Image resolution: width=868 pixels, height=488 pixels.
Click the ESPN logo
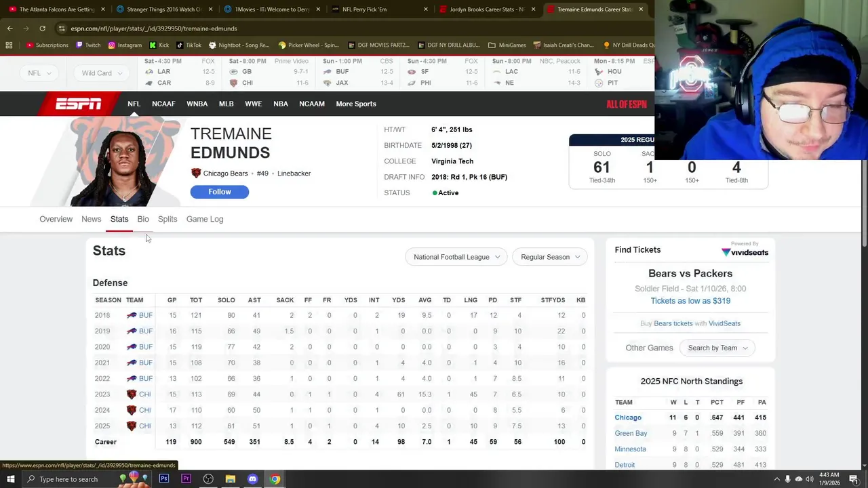coord(78,104)
